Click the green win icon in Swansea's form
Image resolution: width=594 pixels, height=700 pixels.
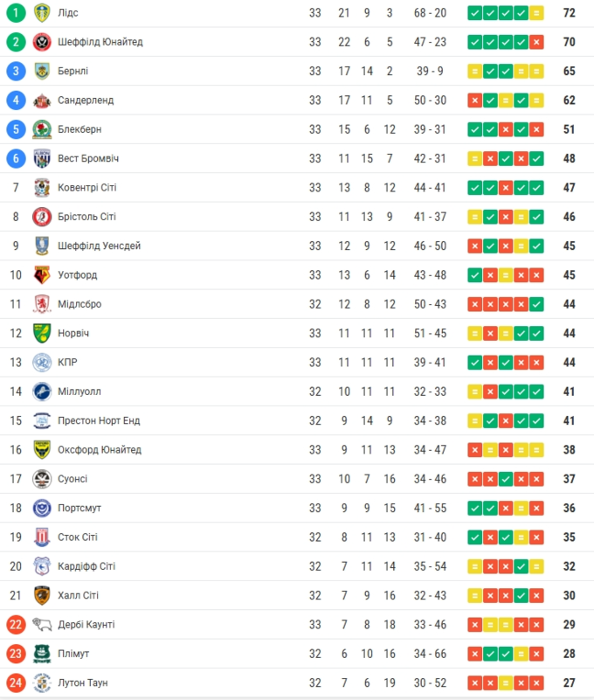[x=506, y=479]
